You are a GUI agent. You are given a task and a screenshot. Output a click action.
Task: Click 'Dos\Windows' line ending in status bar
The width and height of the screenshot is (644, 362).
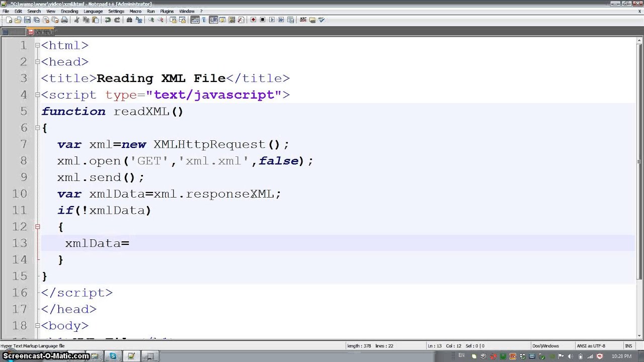point(546,346)
